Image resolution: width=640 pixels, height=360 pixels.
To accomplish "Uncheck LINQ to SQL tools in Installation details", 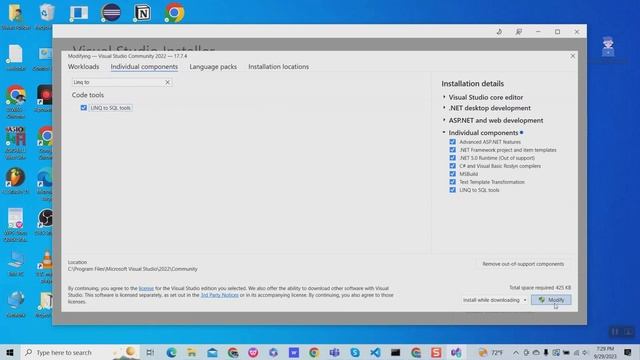I will [x=452, y=190].
